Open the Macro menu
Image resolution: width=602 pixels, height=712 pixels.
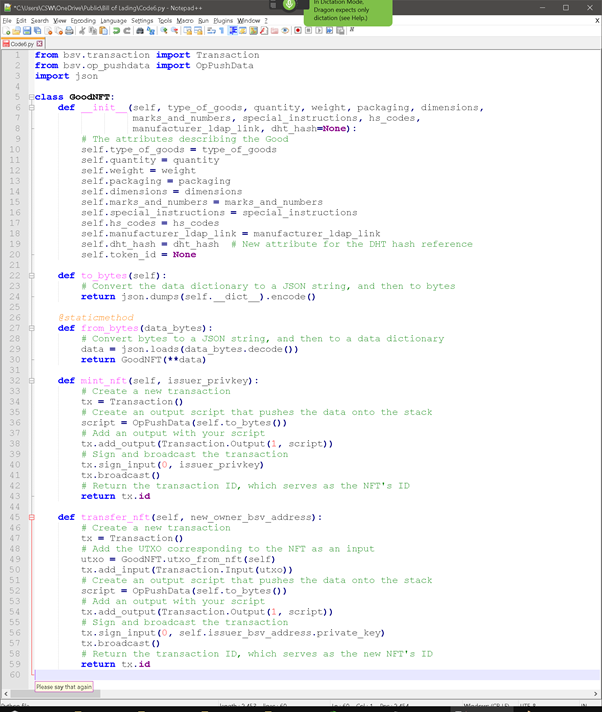click(185, 20)
